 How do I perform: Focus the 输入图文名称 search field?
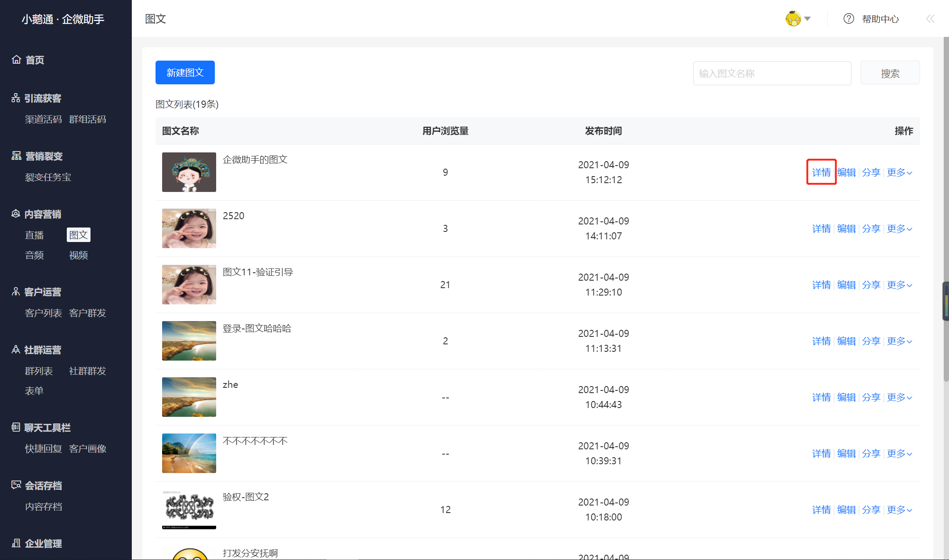pos(772,73)
